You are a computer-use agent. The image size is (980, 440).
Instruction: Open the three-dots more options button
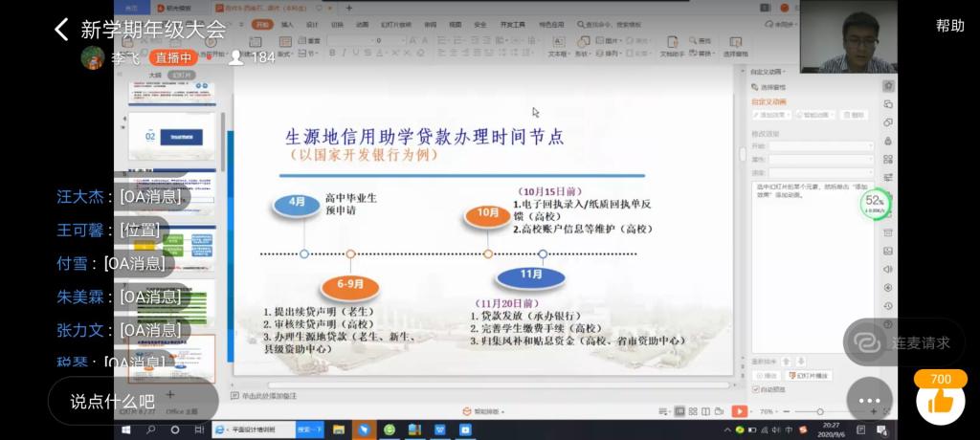[x=869, y=401]
